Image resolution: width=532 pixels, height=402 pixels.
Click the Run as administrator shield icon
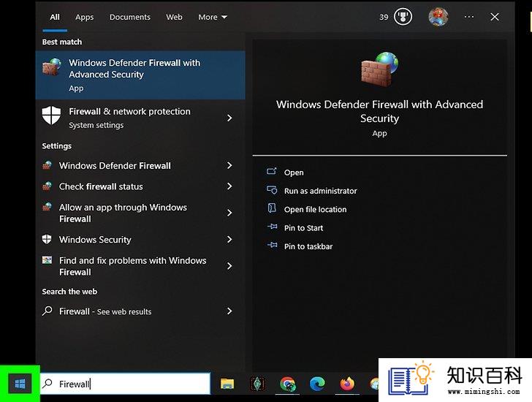point(272,190)
